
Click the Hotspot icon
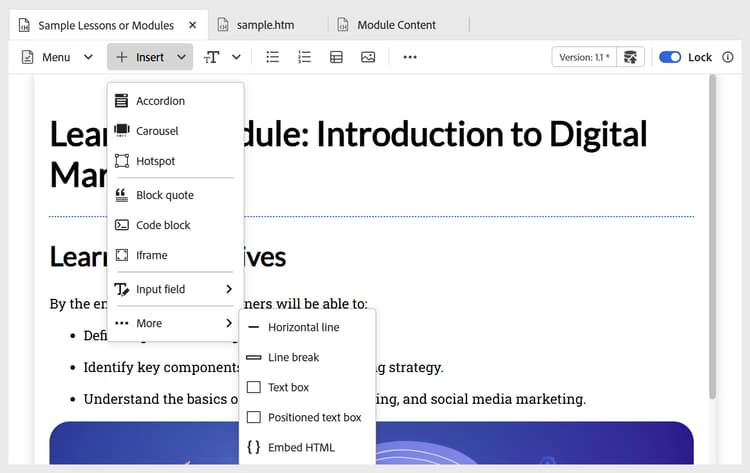tap(121, 161)
